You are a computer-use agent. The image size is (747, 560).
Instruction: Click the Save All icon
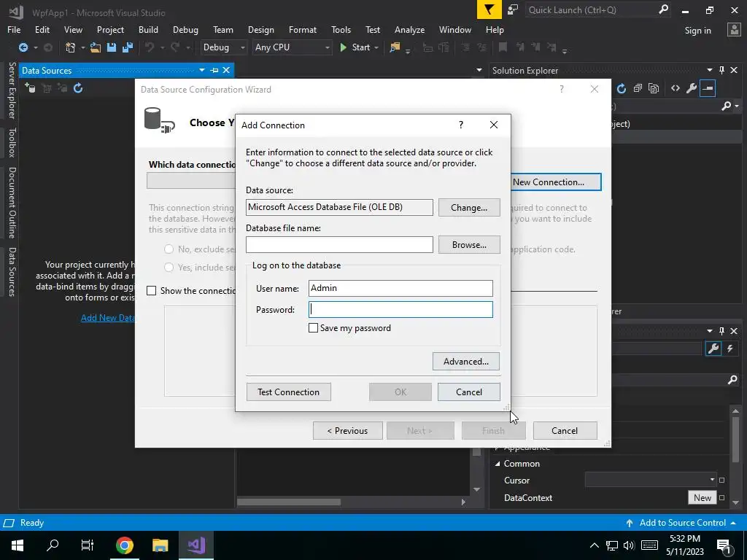click(127, 47)
